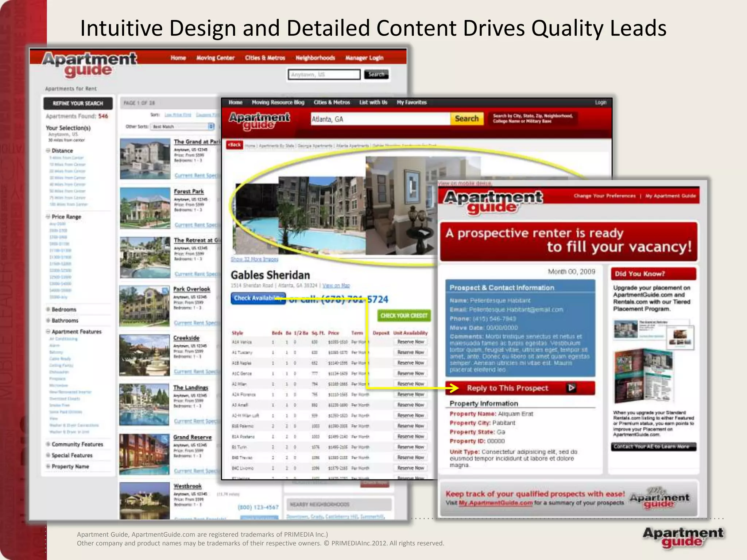Open the Best Match sort dropdown

[x=182, y=127]
